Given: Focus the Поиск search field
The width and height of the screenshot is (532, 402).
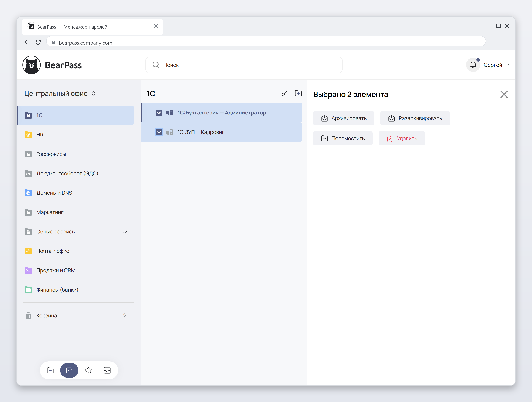Looking at the screenshot, I should point(244,65).
